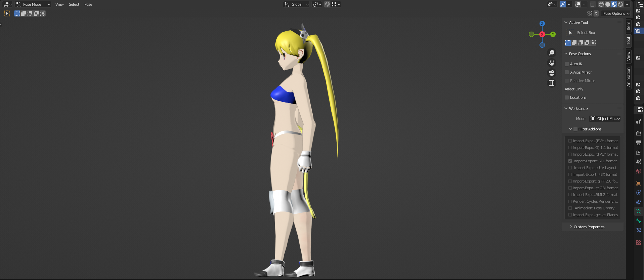Click the Select Box tool icon in tool header
This screenshot has width=644, height=280.
7,13
